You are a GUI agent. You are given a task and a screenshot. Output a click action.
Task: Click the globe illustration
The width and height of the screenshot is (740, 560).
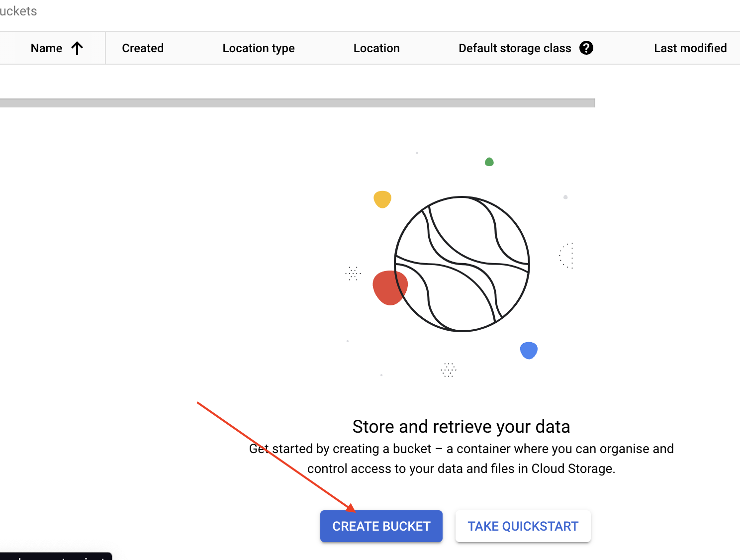click(462, 264)
